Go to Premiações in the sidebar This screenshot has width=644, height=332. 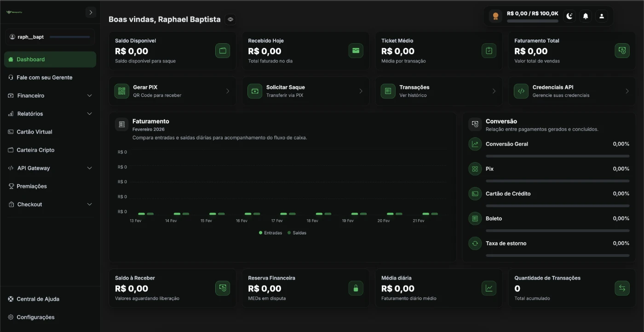point(32,186)
